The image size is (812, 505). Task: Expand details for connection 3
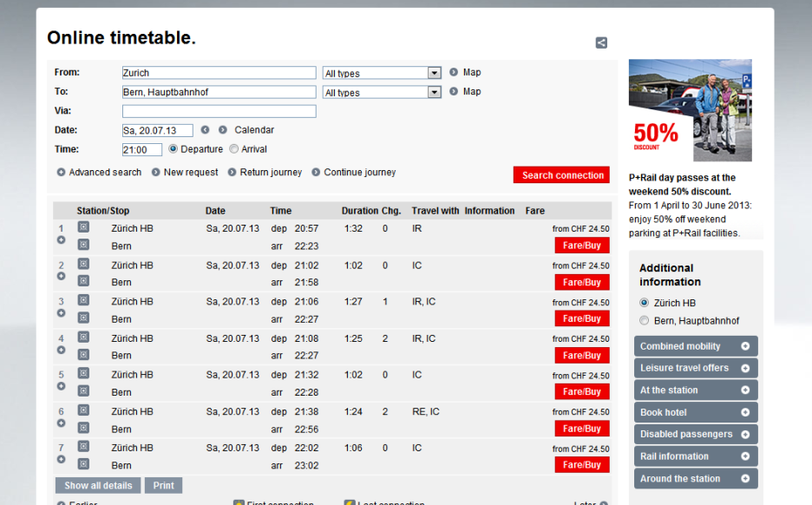pos(61,313)
